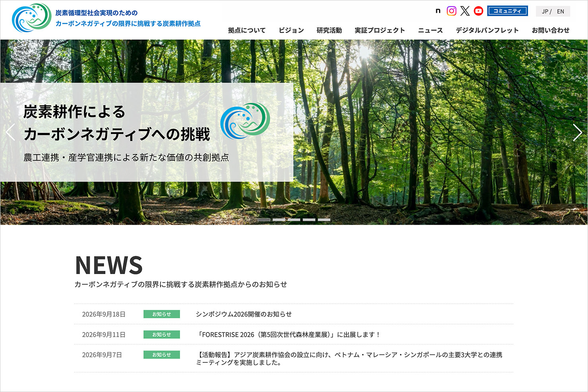Open the note social icon
Viewport: 588px width, 392px height.
tap(438, 11)
